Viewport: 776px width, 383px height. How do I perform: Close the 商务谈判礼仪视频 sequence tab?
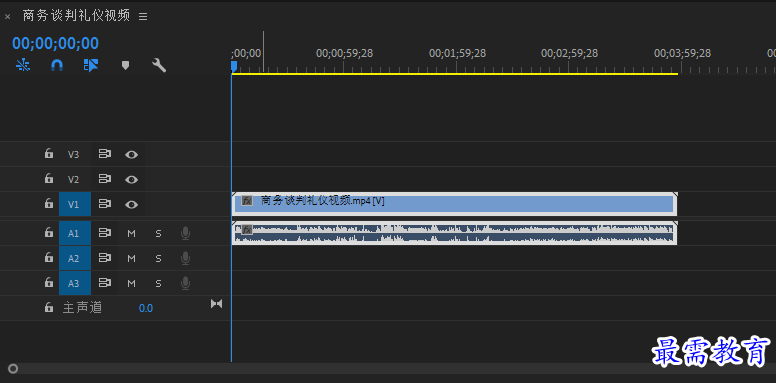(7, 17)
